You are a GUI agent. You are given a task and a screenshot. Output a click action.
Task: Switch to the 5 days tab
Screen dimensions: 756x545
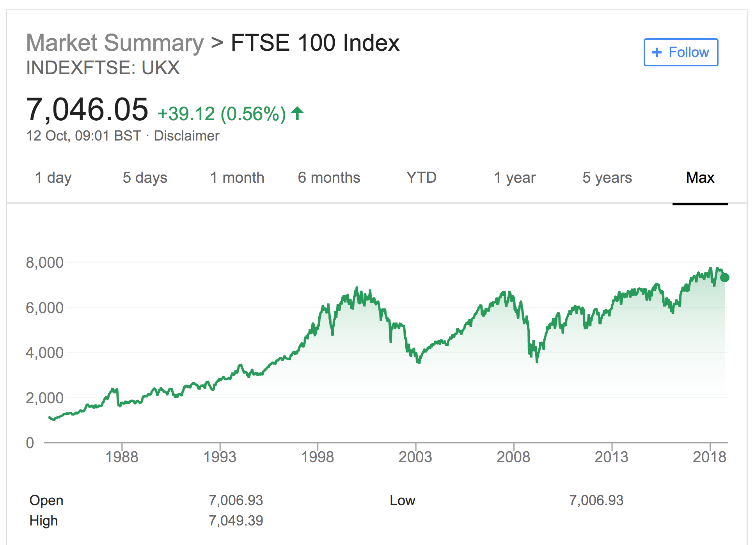tap(145, 178)
